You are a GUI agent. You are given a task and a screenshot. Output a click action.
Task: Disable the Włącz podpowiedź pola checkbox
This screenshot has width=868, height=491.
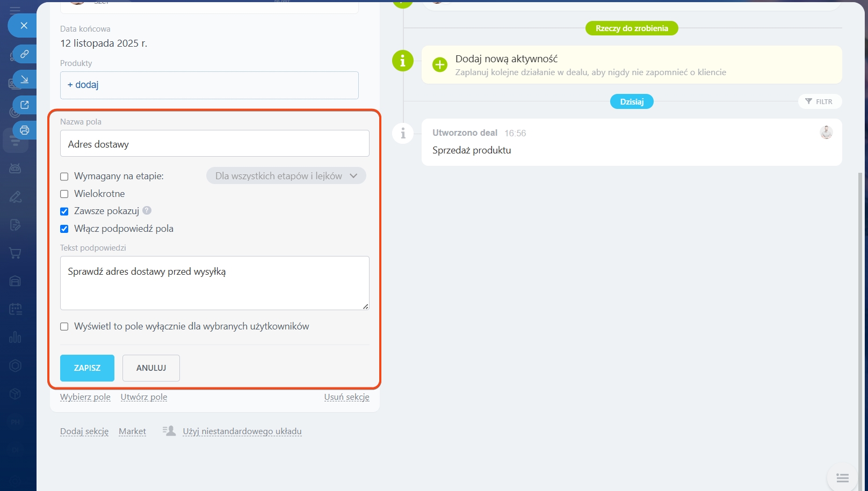pyautogui.click(x=64, y=229)
